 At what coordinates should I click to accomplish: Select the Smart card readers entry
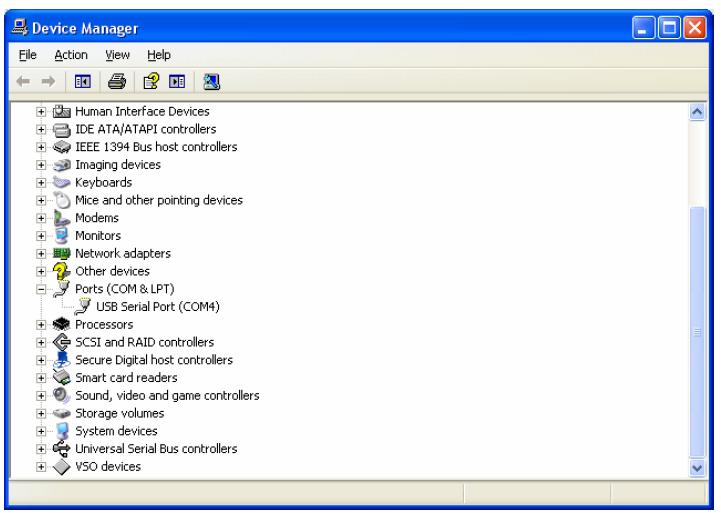pyautogui.click(x=126, y=378)
